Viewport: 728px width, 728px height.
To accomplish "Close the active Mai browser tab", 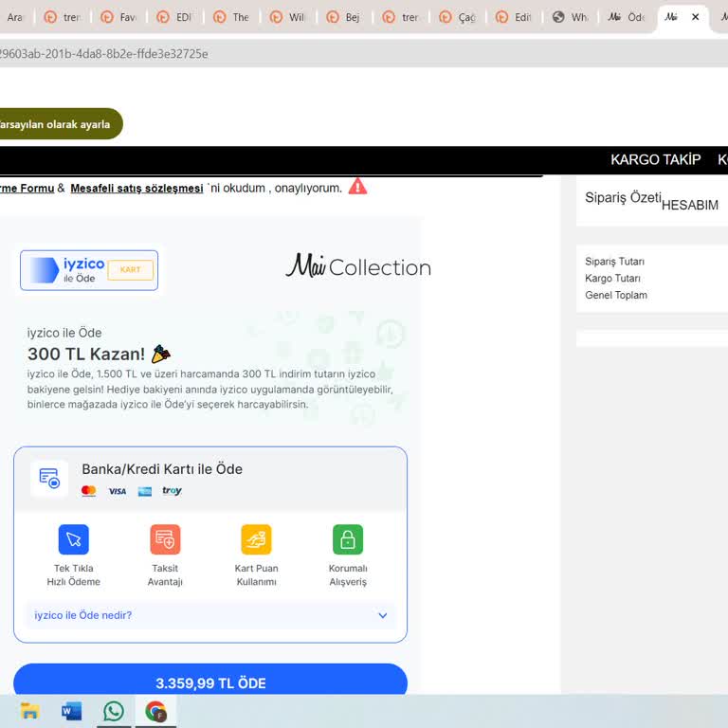I will coord(695,17).
